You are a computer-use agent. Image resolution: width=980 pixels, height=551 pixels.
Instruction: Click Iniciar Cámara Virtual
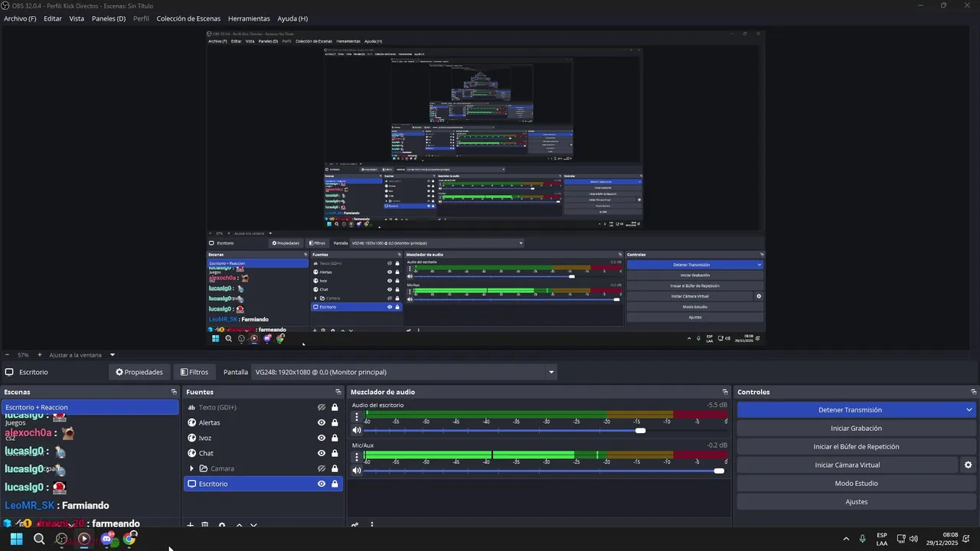click(x=847, y=465)
